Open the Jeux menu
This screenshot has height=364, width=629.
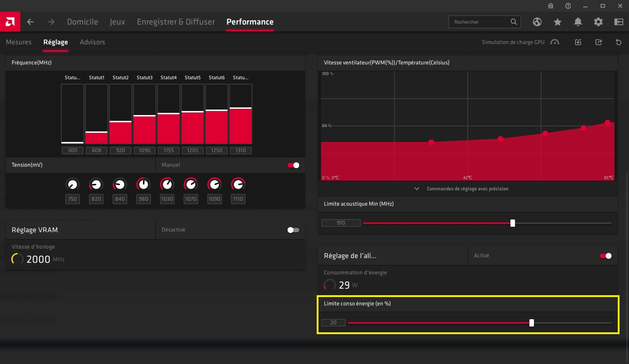(x=117, y=22)
